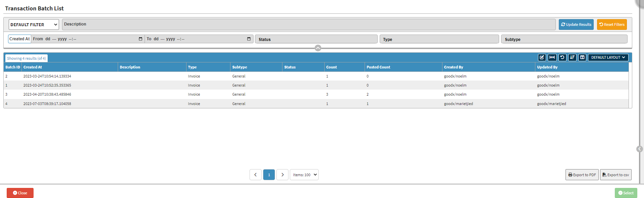Viewport: 644px width, 198px height.
Task: Click the reset layout circular arrow icon
Action: click(562, 57)
